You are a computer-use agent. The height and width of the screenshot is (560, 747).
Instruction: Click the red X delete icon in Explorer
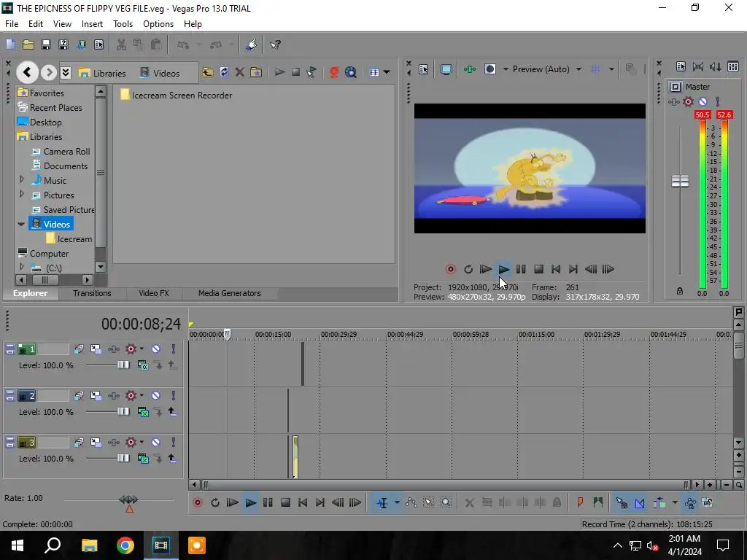(239, 72)
